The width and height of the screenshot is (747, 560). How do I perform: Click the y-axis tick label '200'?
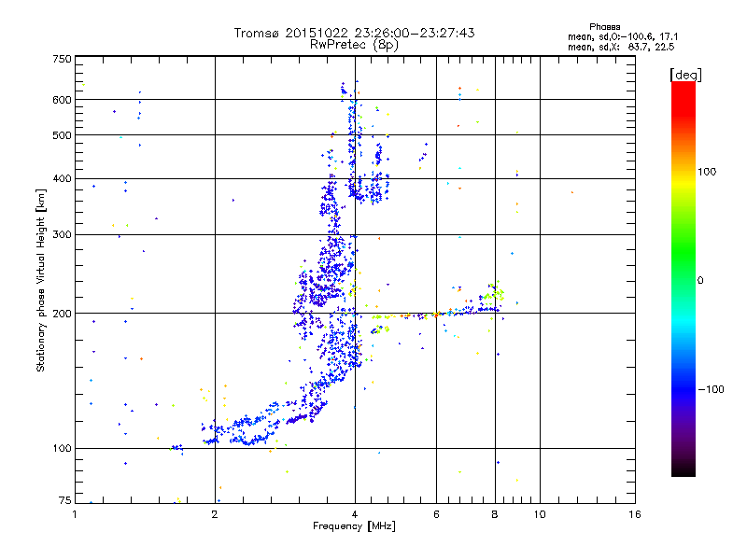pos(62,314)
